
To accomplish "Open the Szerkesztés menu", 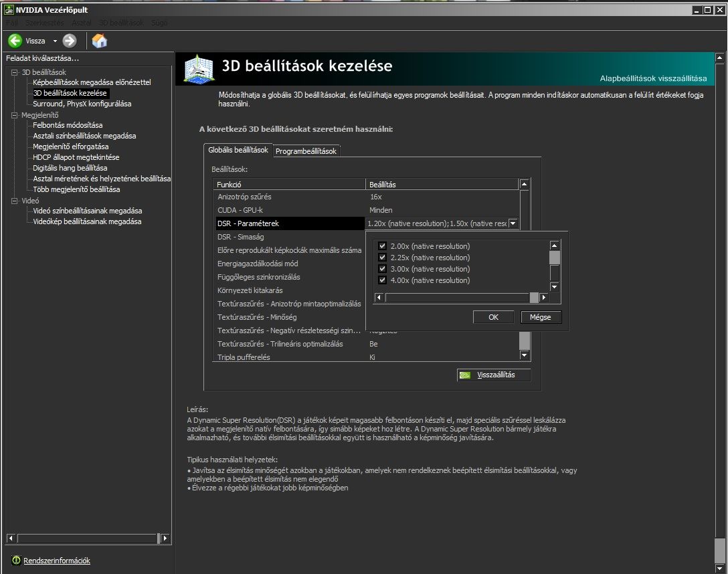I will pyautogui.click(x=45, y=23).
